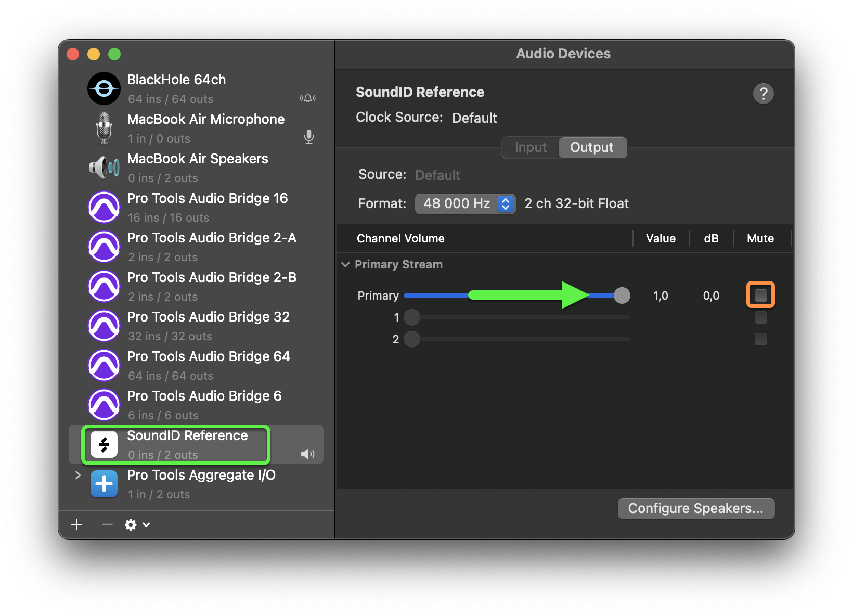This screenshot has width=853, height=616.
Task: Mute the Primary output channel
Action: (x=761, y=296)
